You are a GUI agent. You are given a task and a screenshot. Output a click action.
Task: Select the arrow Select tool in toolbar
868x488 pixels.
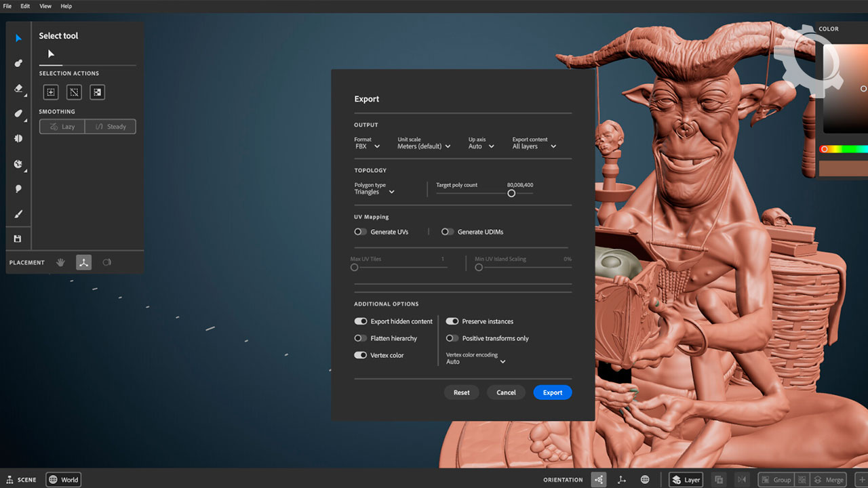(x=18, y=38)
